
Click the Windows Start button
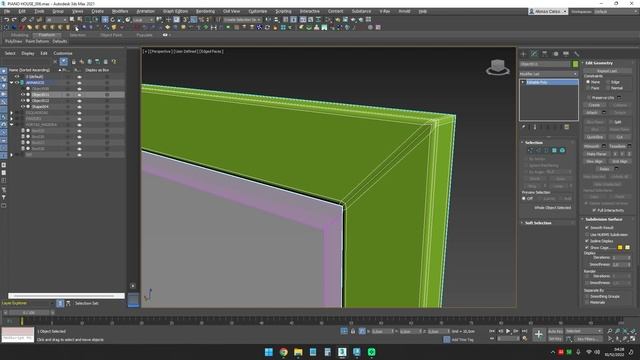269,352
